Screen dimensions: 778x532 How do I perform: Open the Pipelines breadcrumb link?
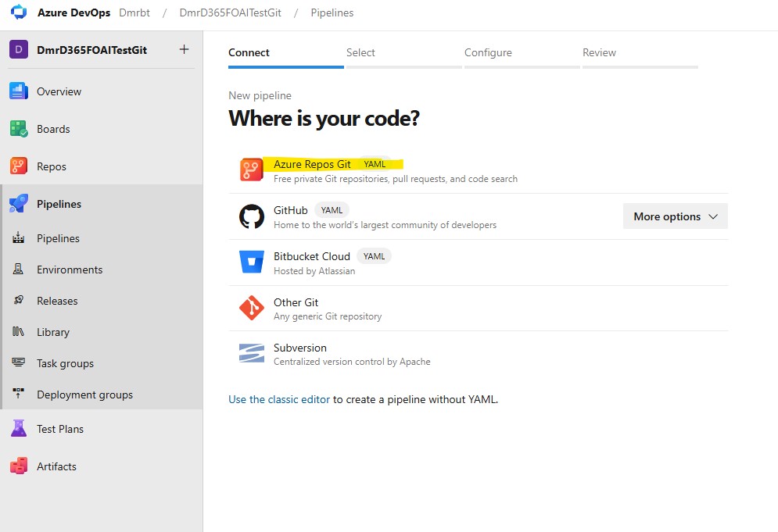coord(332,13)
